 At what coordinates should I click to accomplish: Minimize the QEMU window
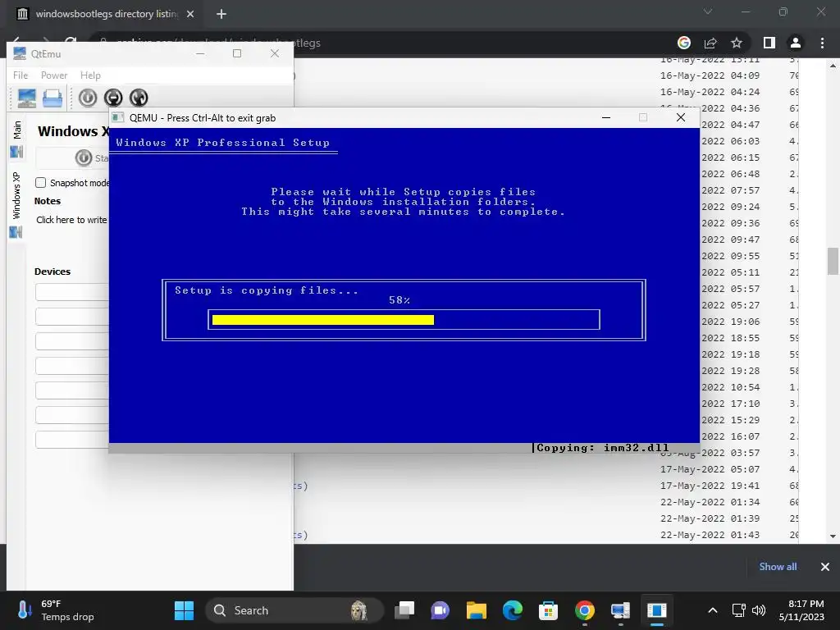606,118
